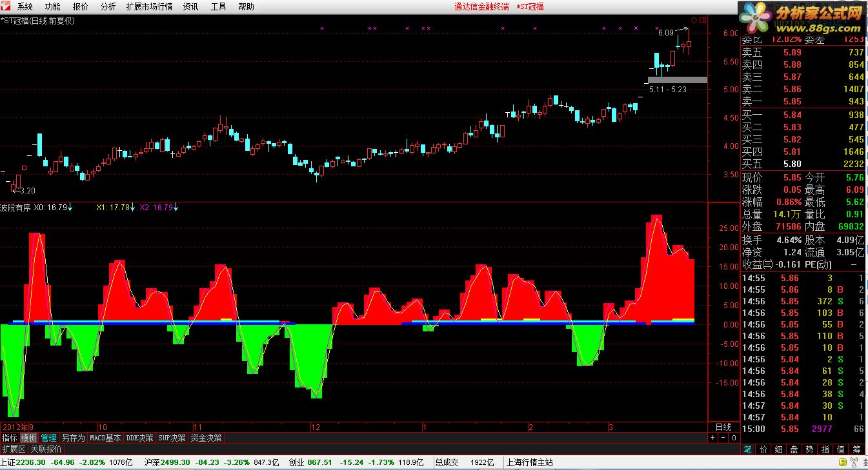The width and height of the screenshot is (868, 470).
Task: Open the 功能 menu
Action: tap(53, 6)
